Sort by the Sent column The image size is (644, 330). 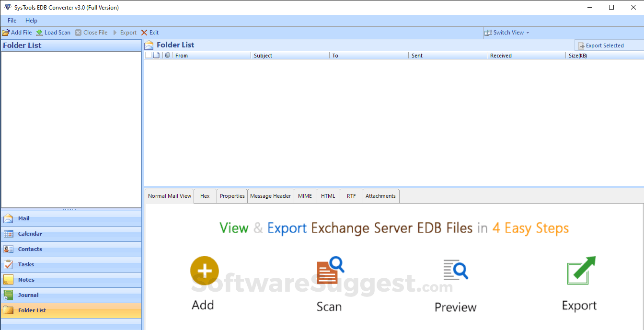[x=448, y=56]
